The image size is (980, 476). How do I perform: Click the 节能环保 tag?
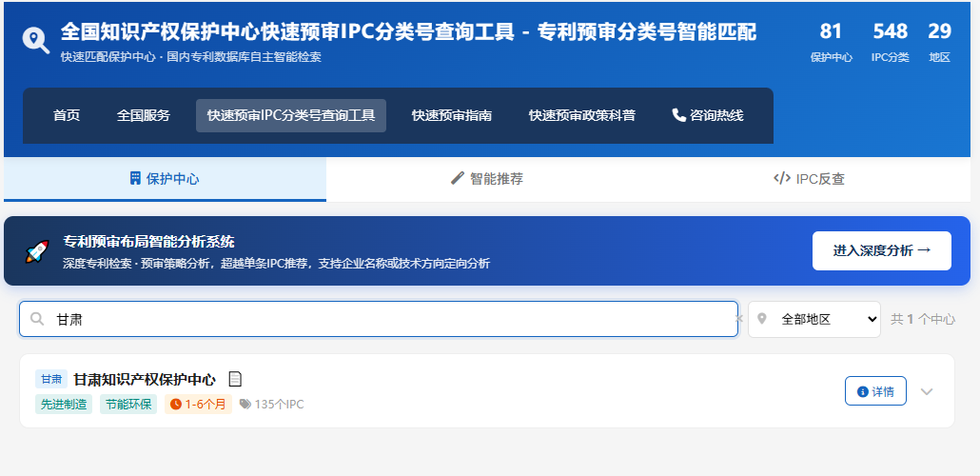click(x=128, y=404)
